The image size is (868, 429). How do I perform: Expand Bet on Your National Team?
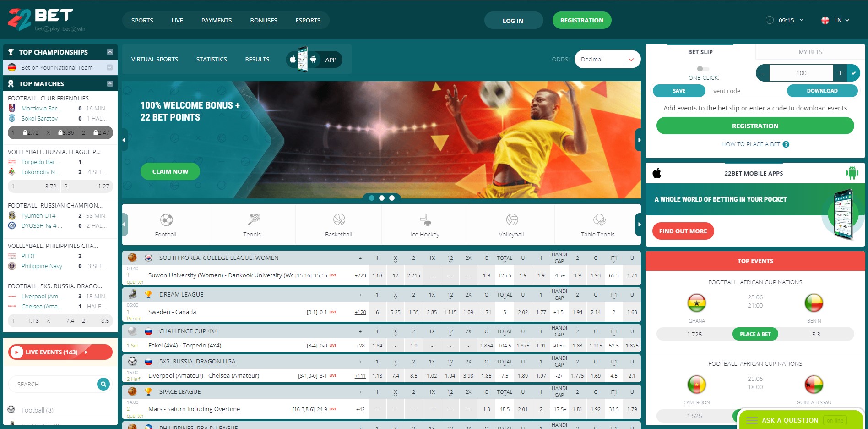[110, 67]
